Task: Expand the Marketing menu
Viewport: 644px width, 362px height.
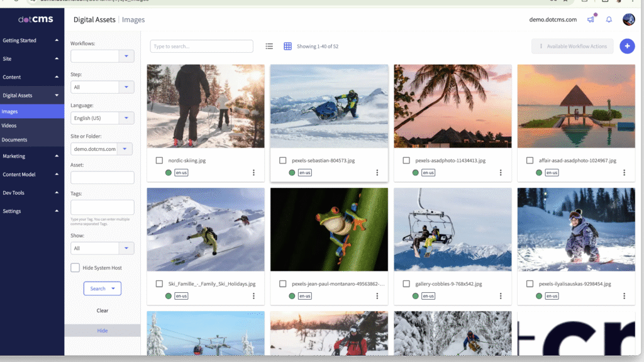Action: [x=31, y=156]
